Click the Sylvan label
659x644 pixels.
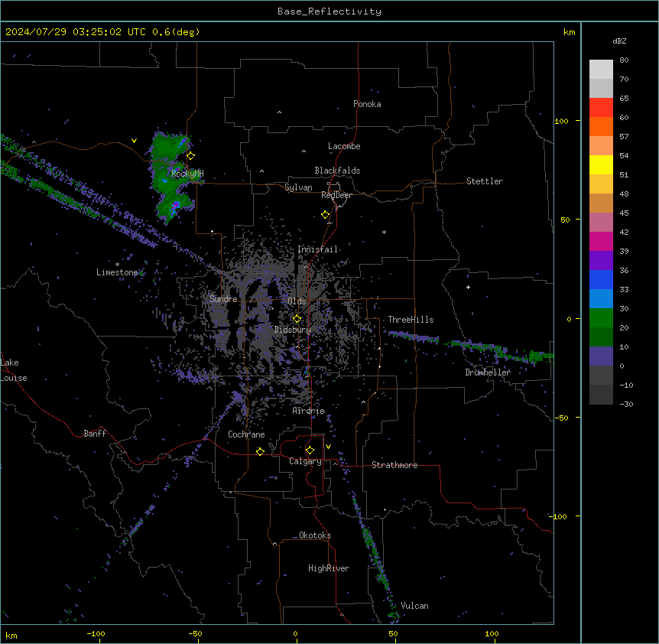point(298,187)
